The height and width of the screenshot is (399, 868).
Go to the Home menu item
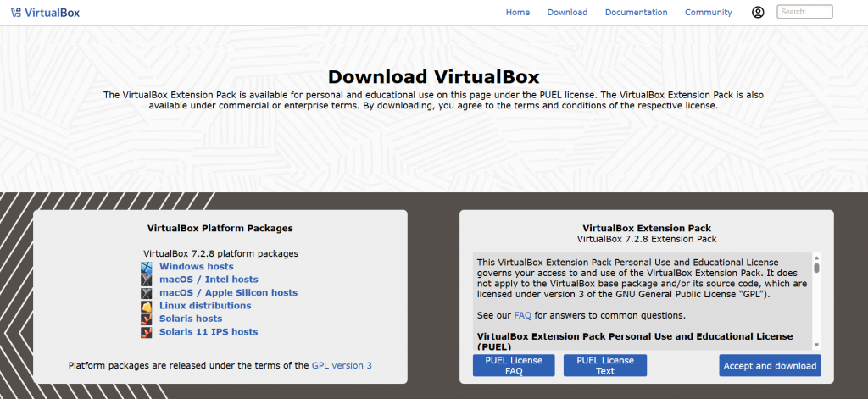pyautogui.click(x=518, y=12)
